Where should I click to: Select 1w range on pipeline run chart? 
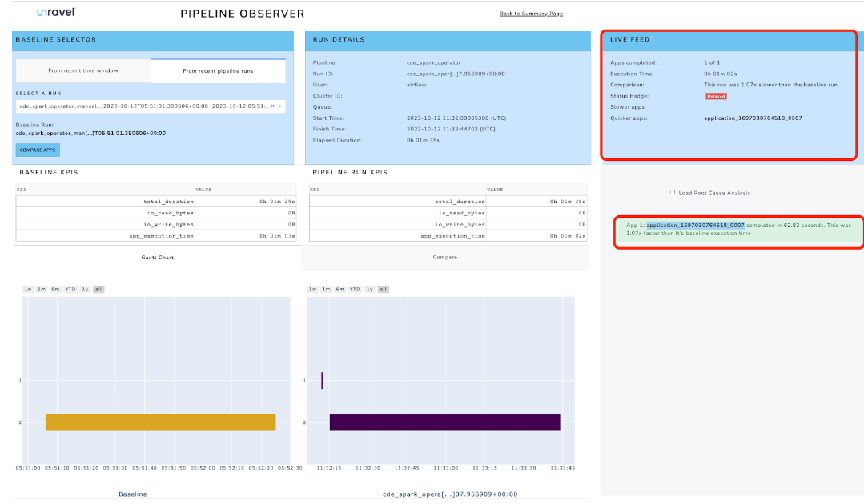[312, 290]
